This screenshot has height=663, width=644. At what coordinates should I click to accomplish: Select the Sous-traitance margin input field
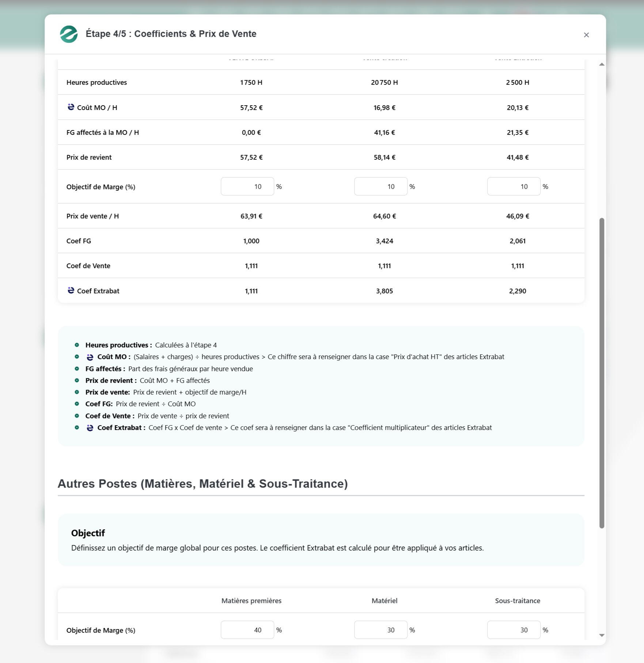[514, 630]
